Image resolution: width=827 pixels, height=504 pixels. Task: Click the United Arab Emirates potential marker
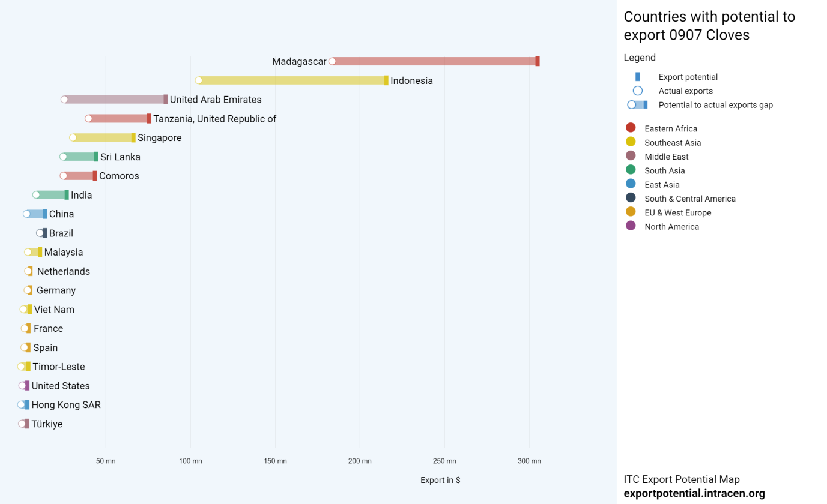click(166, 100)
